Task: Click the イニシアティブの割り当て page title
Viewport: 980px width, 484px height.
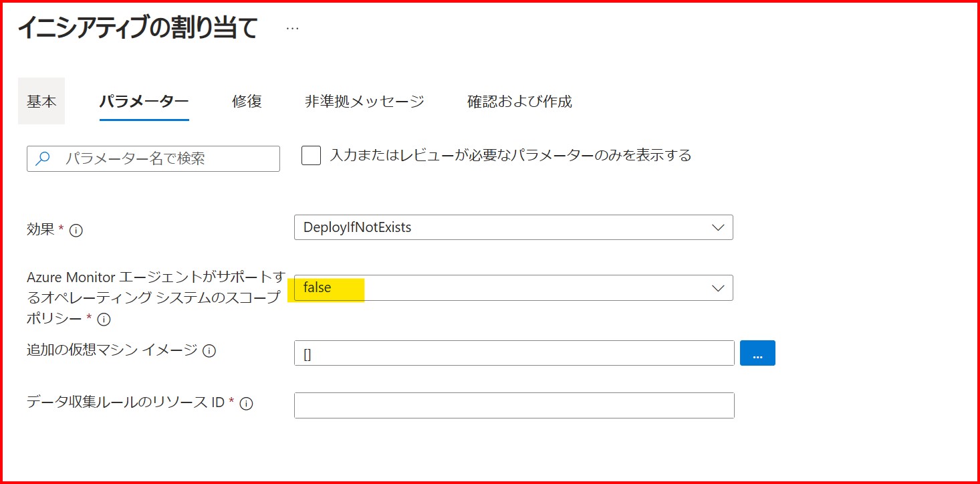Action: tap(138, 28)
